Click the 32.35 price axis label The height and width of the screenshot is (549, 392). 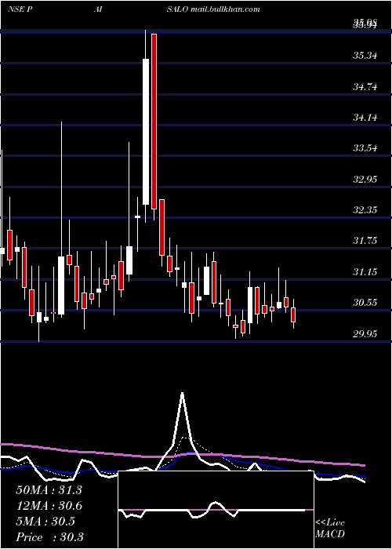[365, 209]
